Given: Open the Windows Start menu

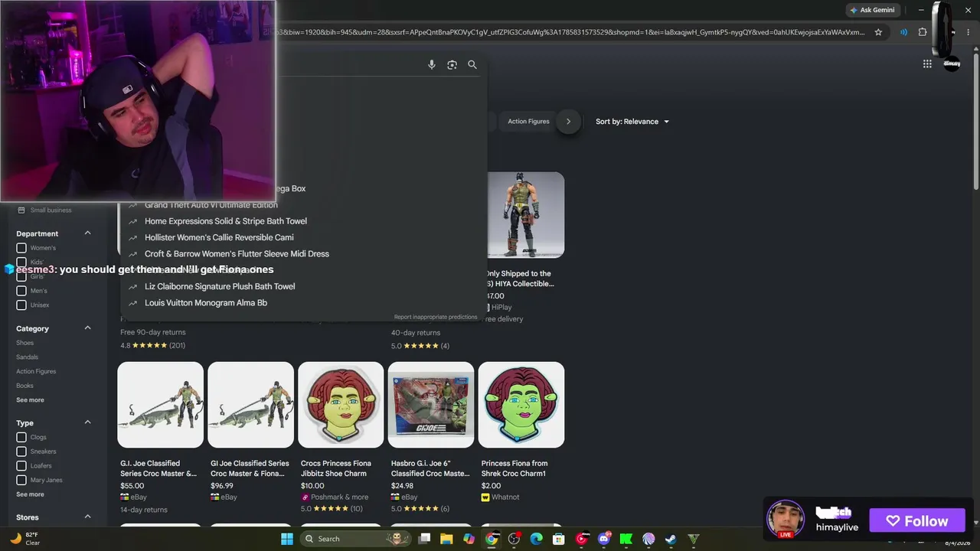Looking at the screenshot, I should (x=287, y=539).
